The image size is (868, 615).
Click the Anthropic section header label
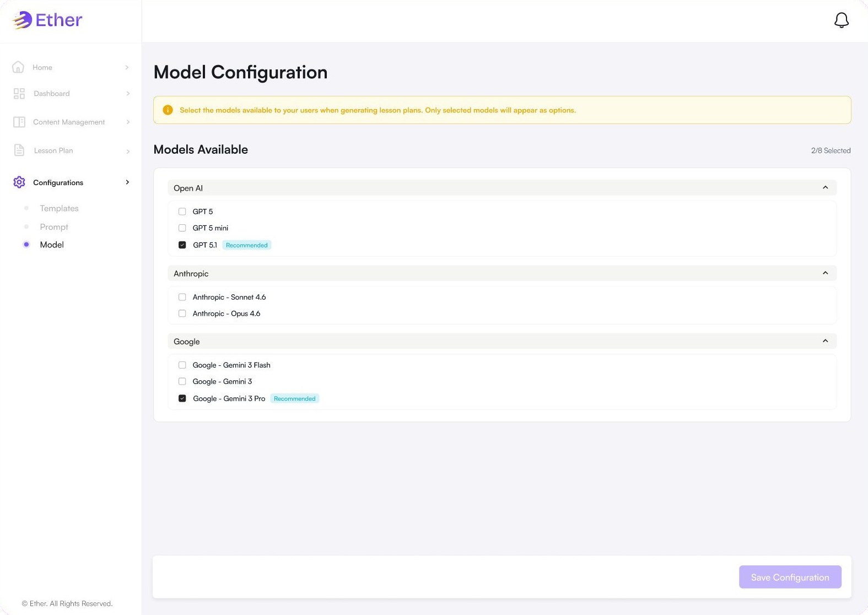tap(191, 273)
